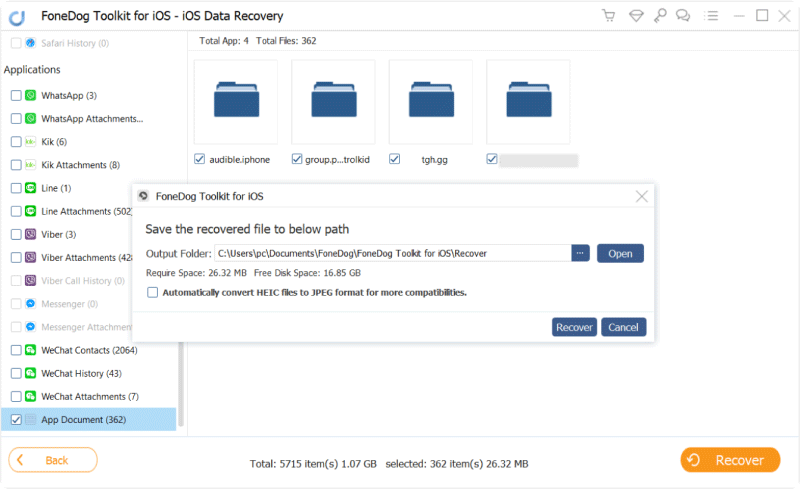Select the Safari History (0) item
800x490 pixels.
click(x=89, y=43)
